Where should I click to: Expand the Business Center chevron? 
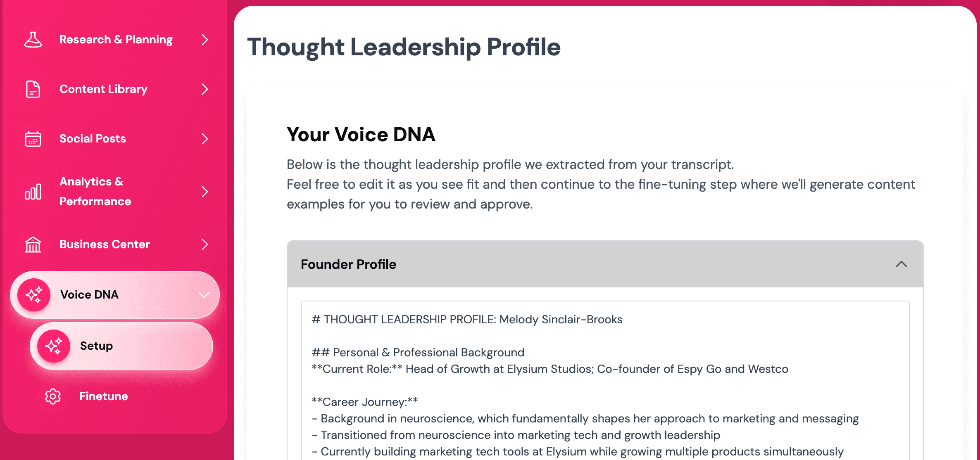click(205, 244)
